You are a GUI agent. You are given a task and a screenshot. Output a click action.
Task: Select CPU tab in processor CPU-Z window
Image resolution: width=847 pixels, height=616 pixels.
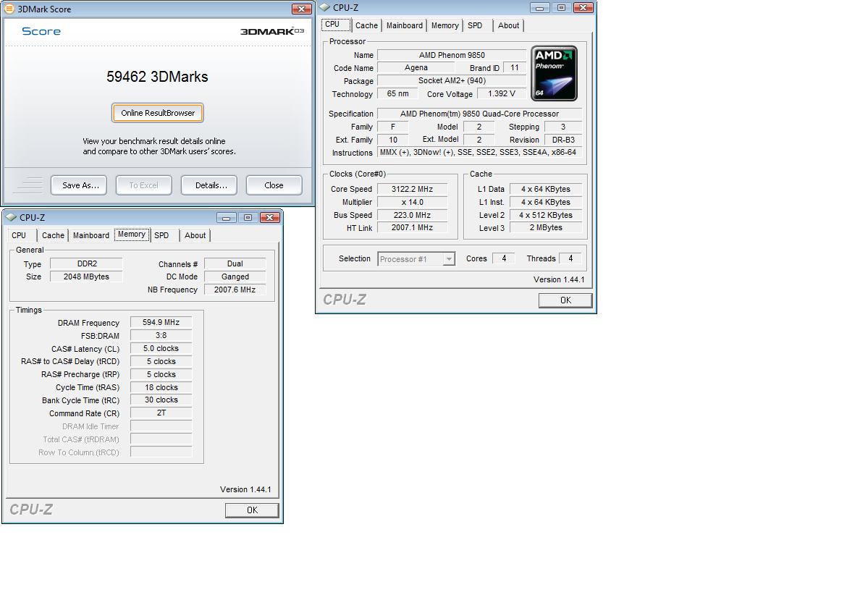point(336,25)
